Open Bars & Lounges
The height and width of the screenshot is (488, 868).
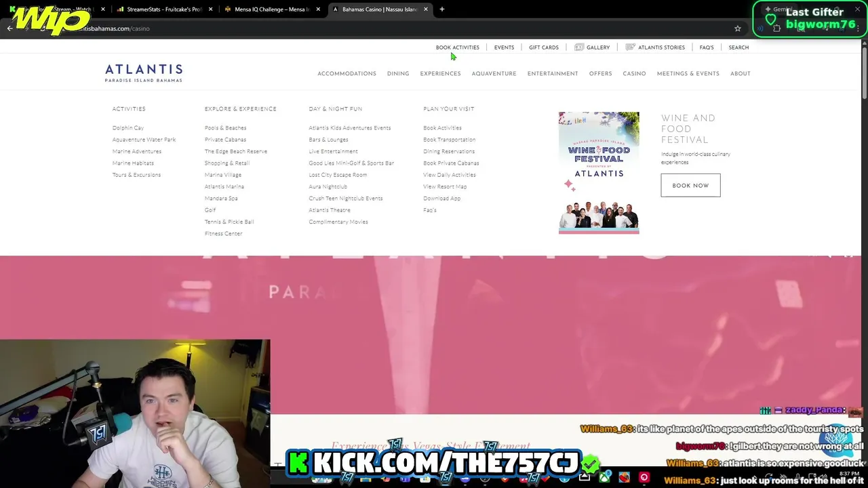328,140
